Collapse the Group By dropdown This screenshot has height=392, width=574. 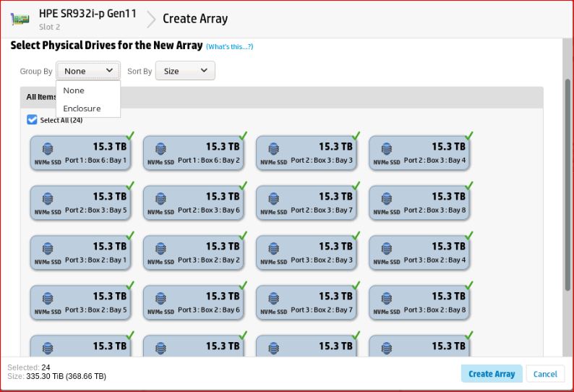(x=88, y=71)
